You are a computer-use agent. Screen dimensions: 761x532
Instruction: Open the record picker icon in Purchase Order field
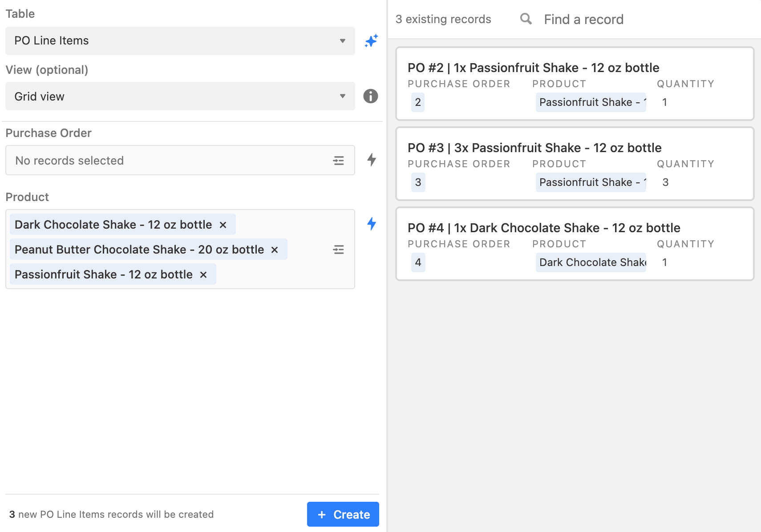pos(338,161)
